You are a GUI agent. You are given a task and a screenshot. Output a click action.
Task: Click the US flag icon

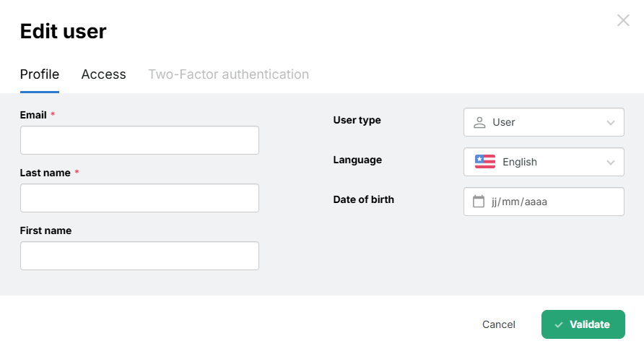(485, 162)
